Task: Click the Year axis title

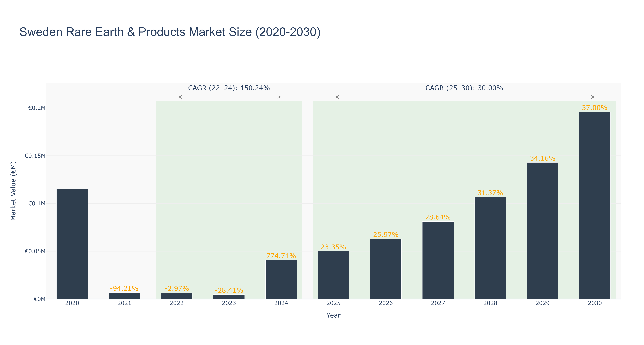Action: pyautogui.click(x=333, y=315)
